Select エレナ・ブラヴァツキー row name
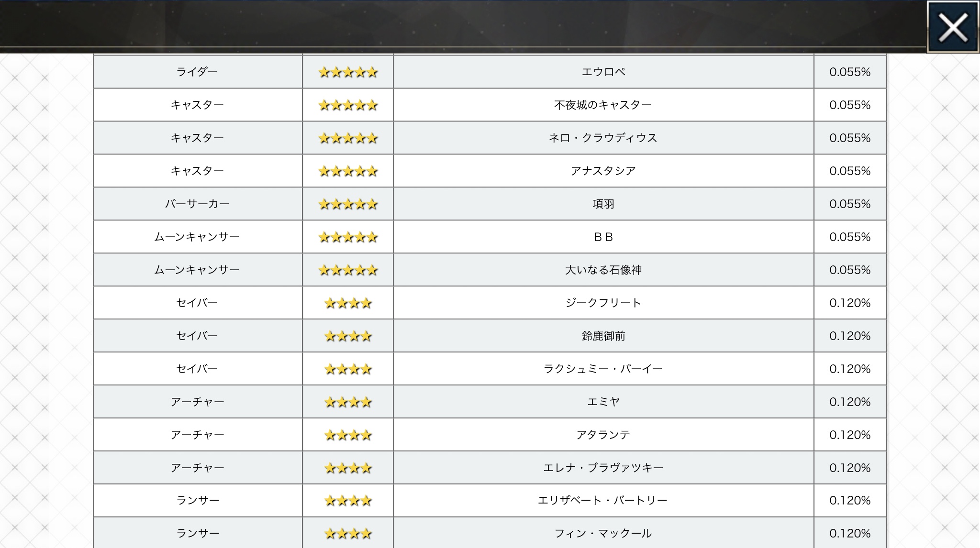Image resolution: width=980 pixels, height=548 pixels. (603, 468)
